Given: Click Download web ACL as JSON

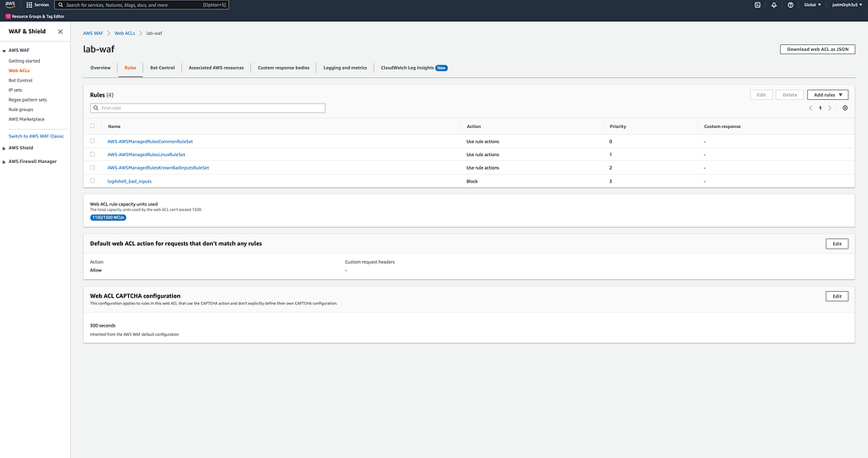Looking at the screenshot, I should (818, 49).
